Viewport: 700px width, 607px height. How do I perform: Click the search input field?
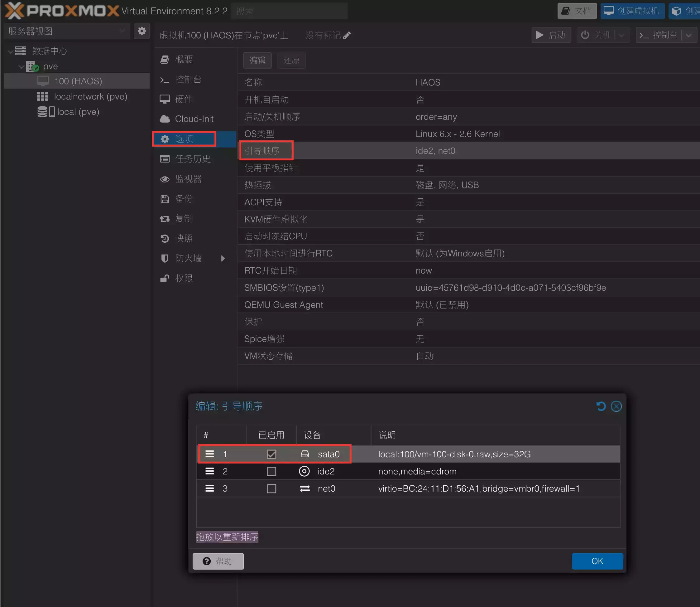click(x=290, y=11)
